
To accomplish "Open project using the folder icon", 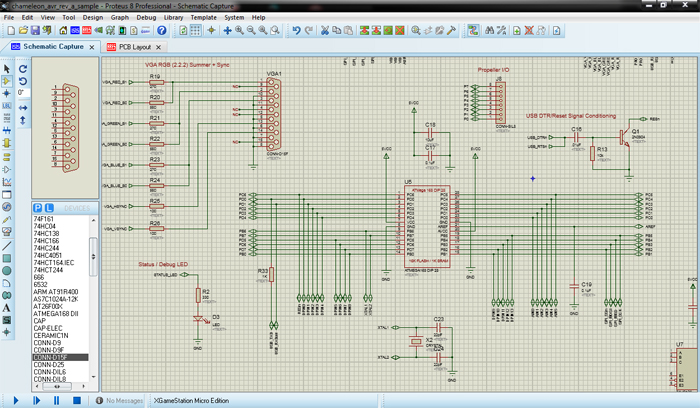I will pos(23,30).
